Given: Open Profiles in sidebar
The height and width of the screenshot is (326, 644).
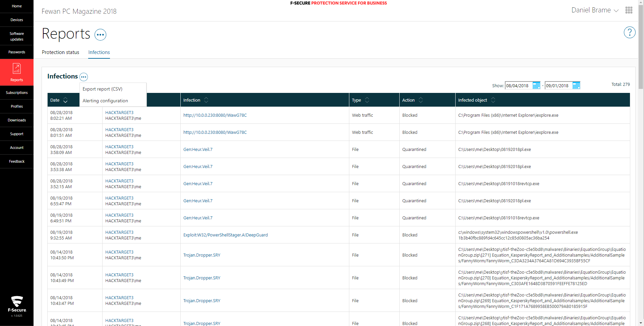Looking at the screenshot, I should click(17, 106).
